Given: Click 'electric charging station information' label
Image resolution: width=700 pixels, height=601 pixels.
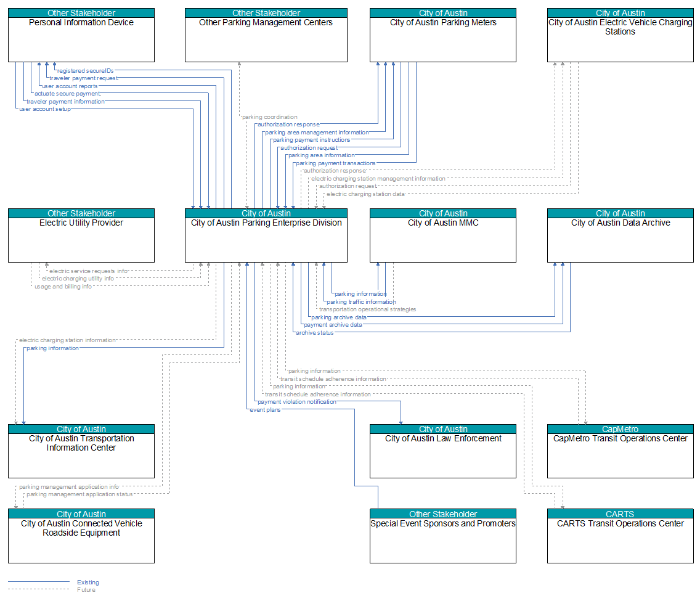Looking at the screenshot, I should click(x=67, y=340).
